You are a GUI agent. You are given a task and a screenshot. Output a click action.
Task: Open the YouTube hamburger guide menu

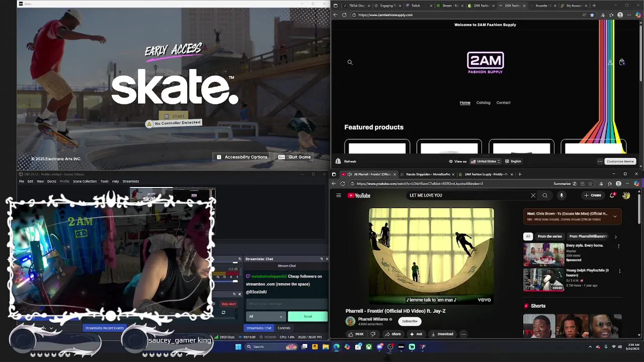(x=339, y=196)
